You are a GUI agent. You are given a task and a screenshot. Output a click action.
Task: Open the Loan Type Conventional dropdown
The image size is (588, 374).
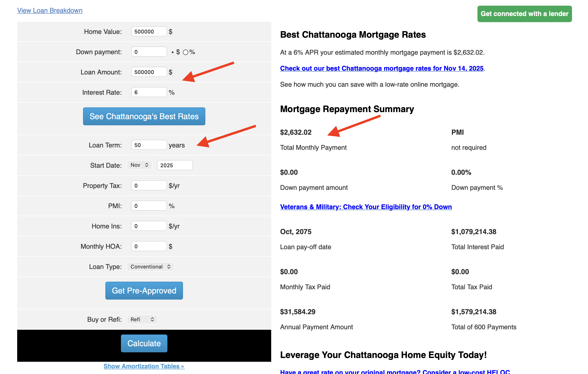tap(150, 267)
